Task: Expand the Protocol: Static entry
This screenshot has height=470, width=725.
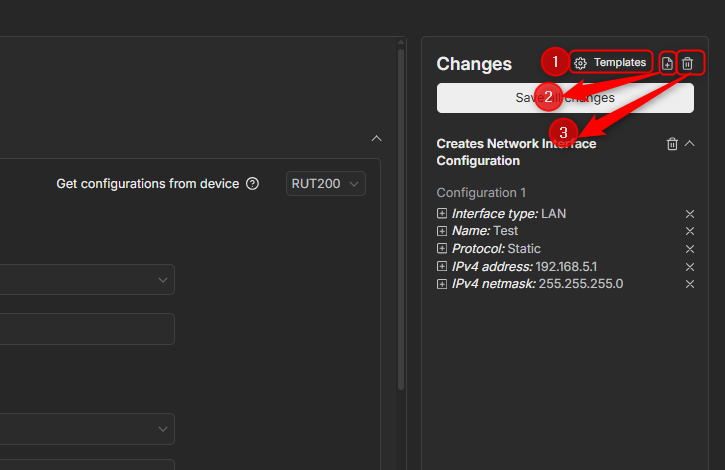Action: point(442,249)
